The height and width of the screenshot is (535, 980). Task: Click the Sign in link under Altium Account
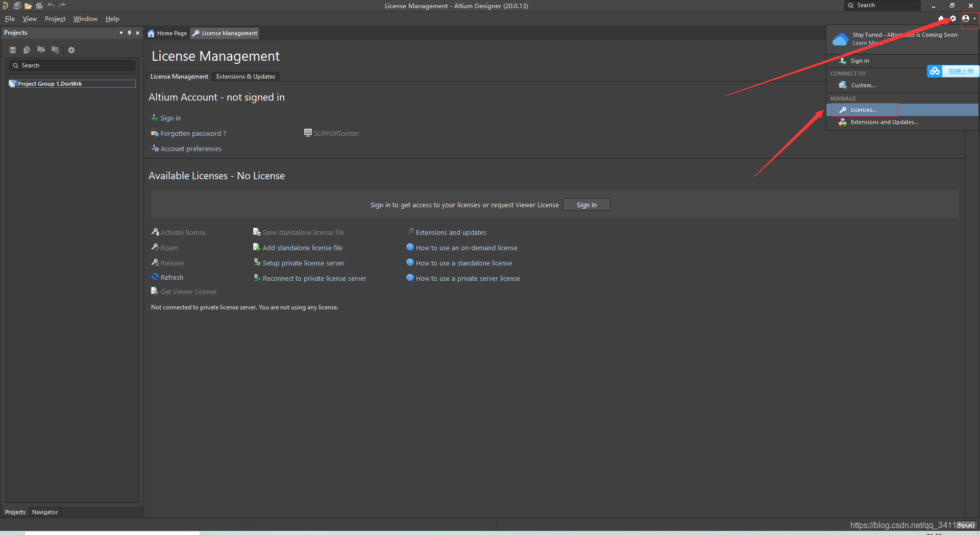click(x=170, y=118)
